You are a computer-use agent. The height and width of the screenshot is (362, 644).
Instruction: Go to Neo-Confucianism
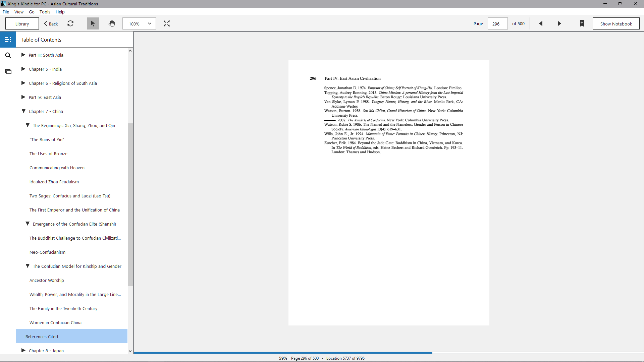pyautogui.click(x=47, y=252)
